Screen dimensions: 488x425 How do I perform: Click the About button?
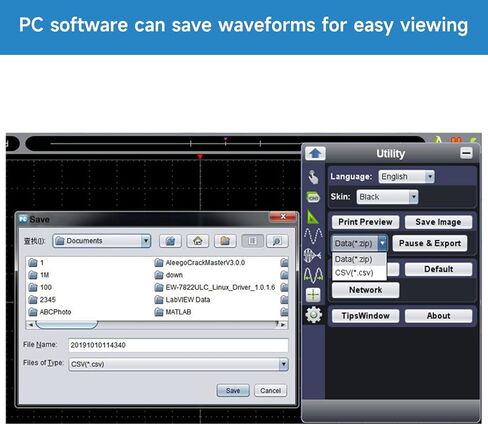pos(438,316)
